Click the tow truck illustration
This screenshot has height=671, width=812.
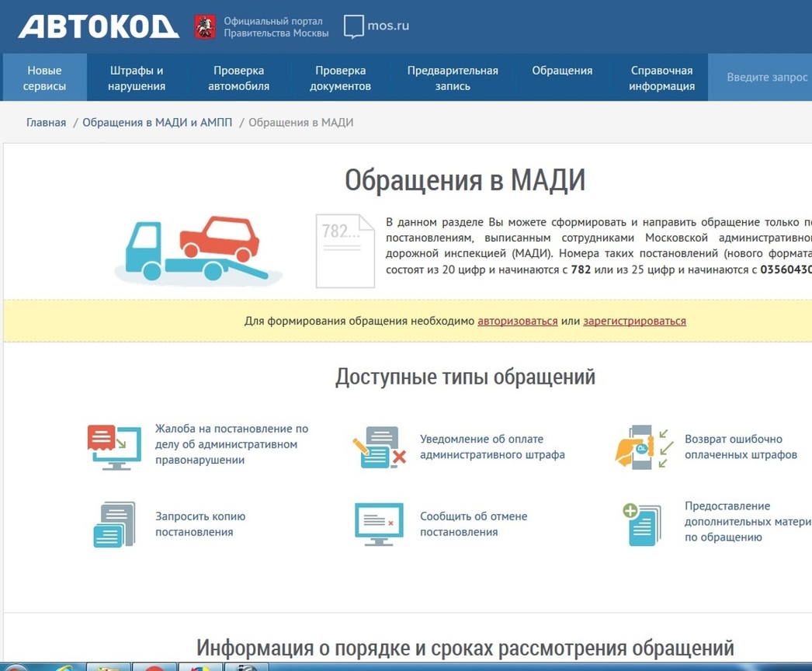(198, 250)
